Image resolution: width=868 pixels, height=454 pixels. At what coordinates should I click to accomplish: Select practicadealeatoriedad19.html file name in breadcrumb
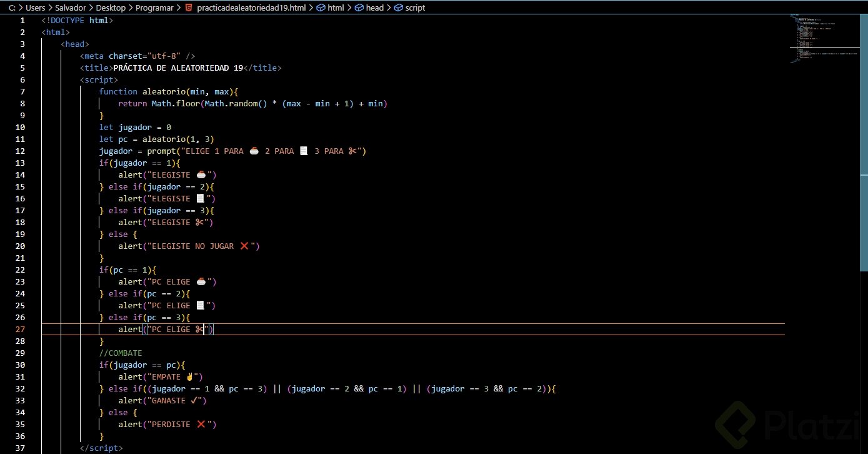[x=251, y=8]
